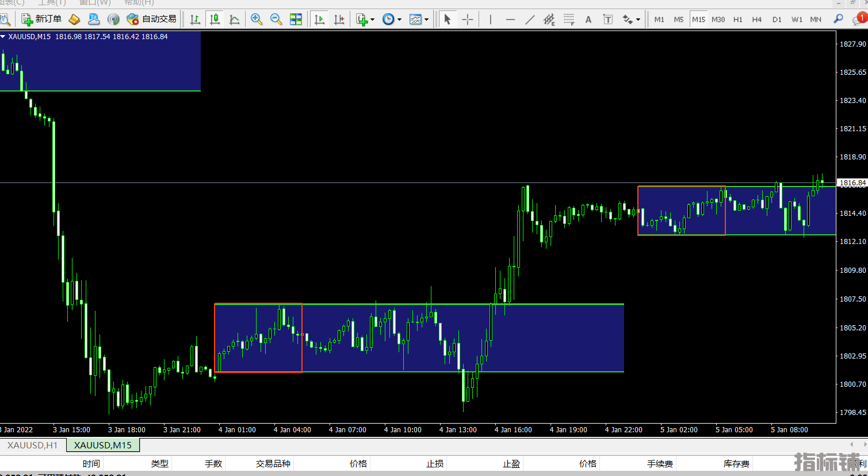Sort terminal by 止损 column

coord(435,463)
